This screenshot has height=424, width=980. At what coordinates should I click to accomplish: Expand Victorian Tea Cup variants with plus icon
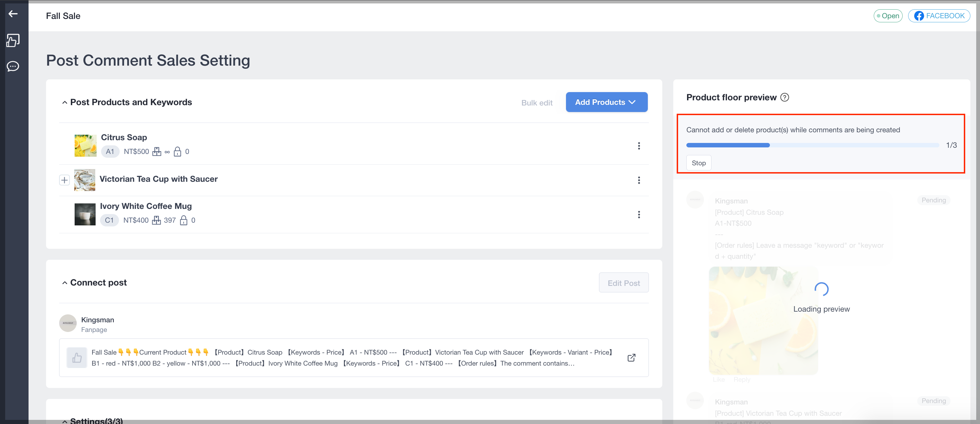click(64, 180)
